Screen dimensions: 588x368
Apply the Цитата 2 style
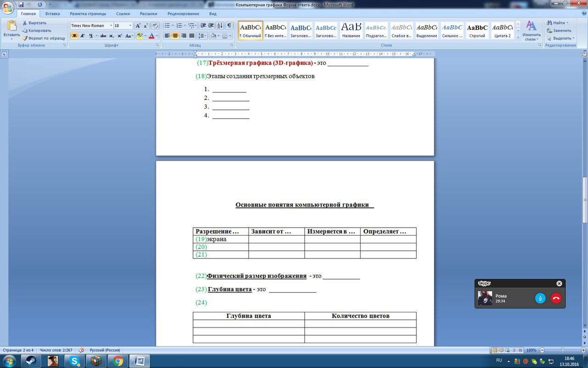point(502,30)
